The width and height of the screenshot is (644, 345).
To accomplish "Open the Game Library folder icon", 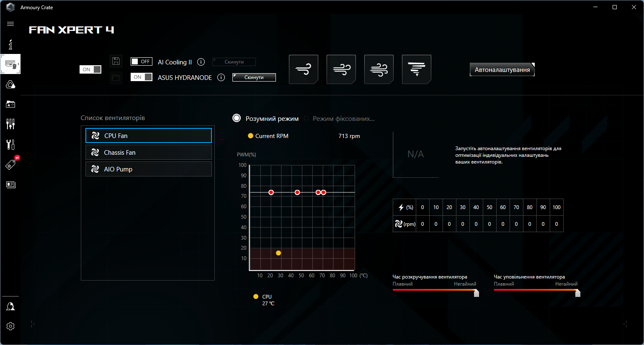I will pyautogui.click(x=10, y=104).
